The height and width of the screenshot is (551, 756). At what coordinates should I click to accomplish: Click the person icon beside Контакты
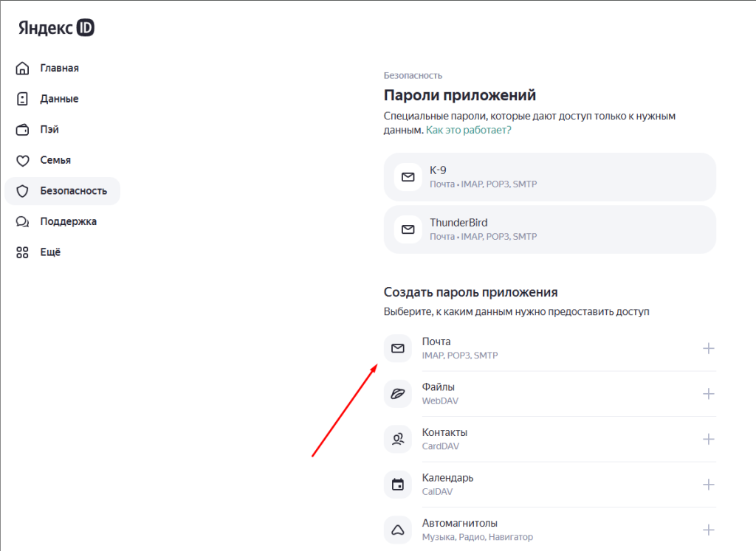(398, 439)
